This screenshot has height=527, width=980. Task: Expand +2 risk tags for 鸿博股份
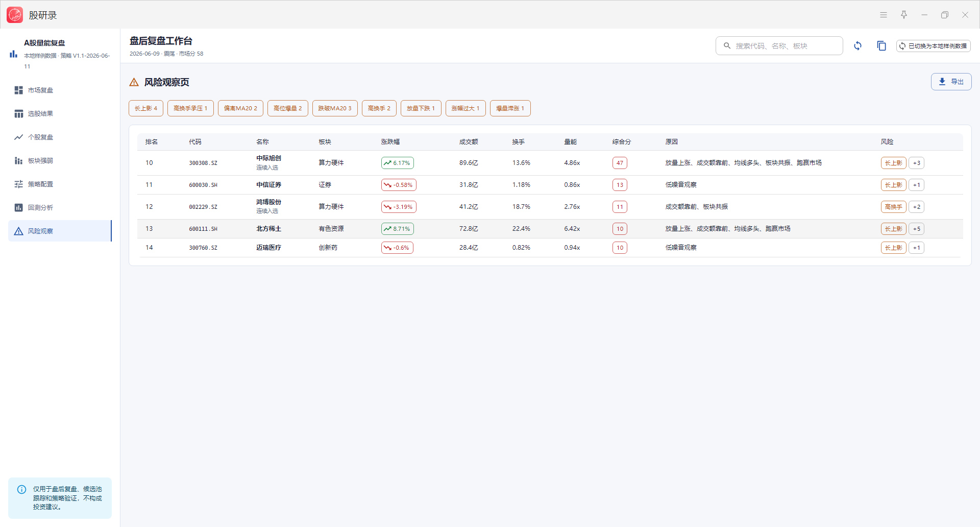coord(917,207)
